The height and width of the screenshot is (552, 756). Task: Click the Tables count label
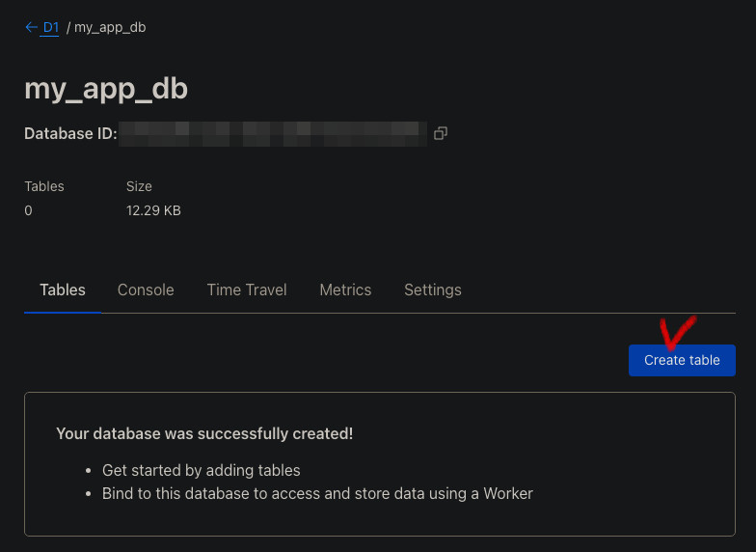pyautogui.click(x=44, y=186)
